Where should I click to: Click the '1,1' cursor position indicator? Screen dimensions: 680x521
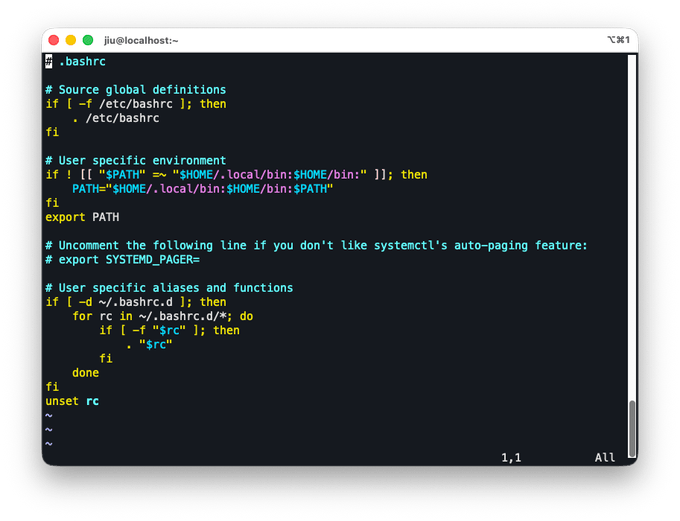click(511, 458)
